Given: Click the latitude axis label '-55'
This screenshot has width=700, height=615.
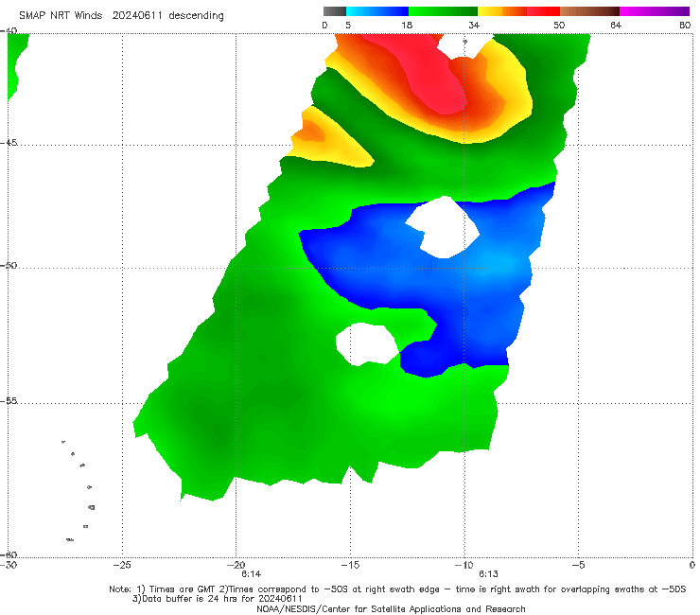Looking at the screenshot, I should click(9, 400).
